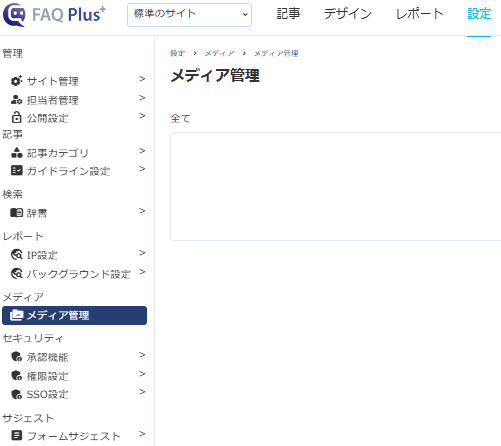Click the 全て label above media panel
Viewport: 501px width, 446px height.
tap(180, 118)
